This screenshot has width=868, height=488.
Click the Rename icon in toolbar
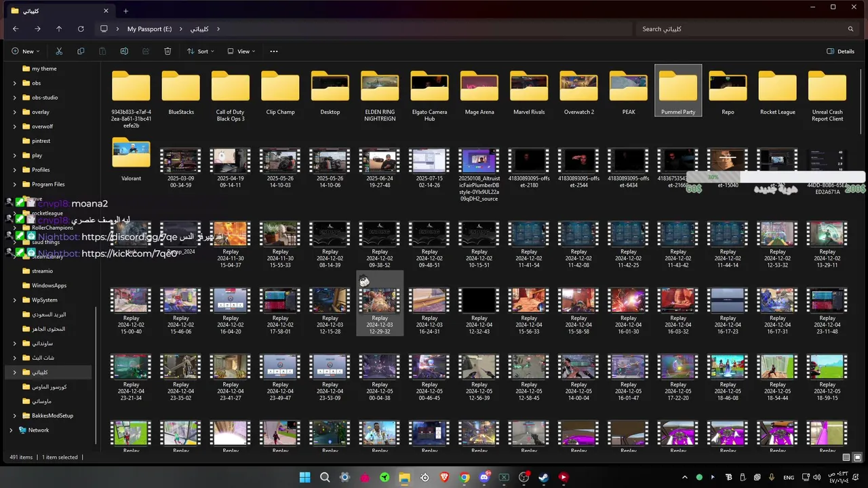coord(124,51)
